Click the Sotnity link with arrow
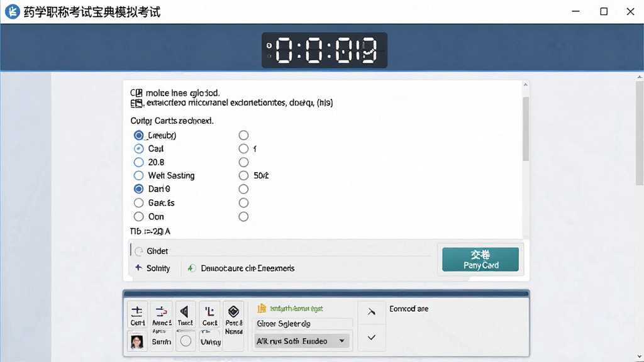 click(x=153, y=268)
